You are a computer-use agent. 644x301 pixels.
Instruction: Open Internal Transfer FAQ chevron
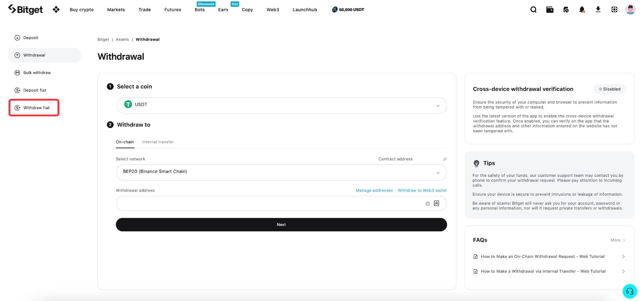point(623,271)
